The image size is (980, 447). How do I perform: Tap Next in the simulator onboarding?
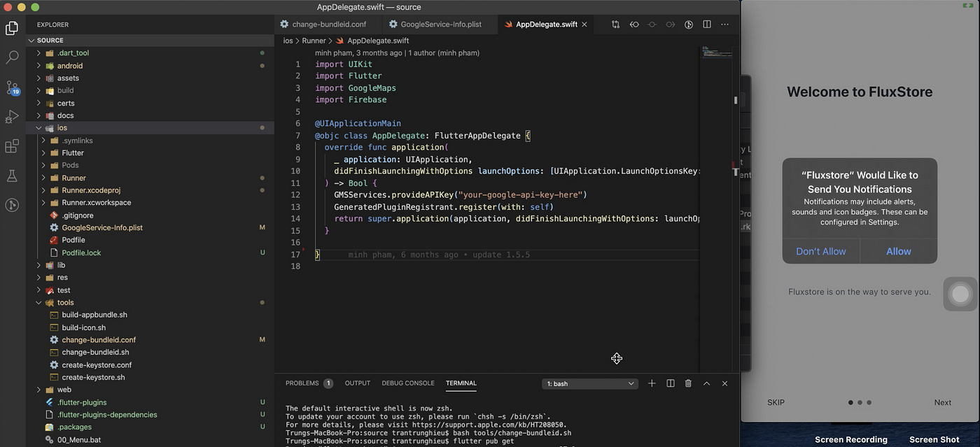943,402
